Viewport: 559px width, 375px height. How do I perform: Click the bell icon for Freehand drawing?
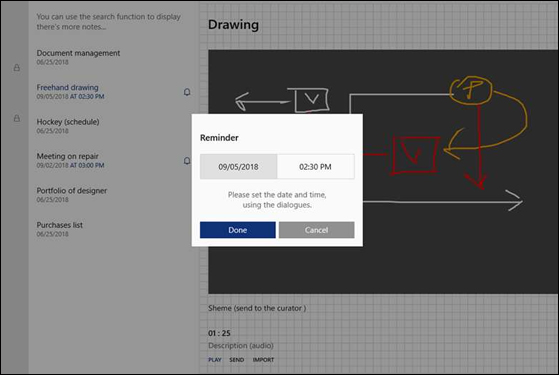tap(187, 92)
